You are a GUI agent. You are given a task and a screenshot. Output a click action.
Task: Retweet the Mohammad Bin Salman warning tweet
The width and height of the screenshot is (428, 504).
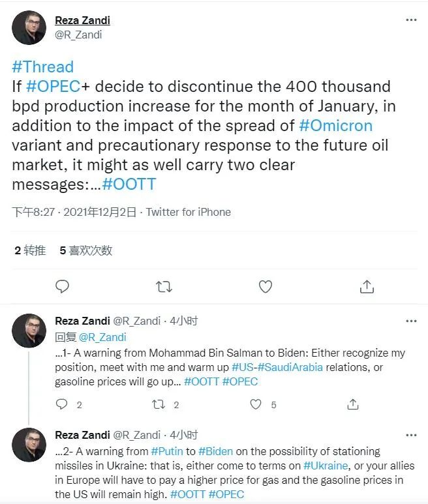(159, 404)
